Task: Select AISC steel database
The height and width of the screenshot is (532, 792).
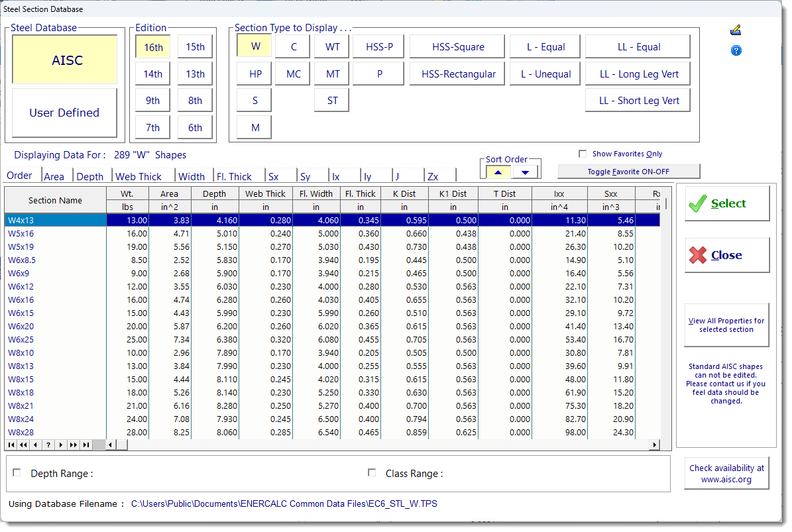Action: [x=65, y=60]
